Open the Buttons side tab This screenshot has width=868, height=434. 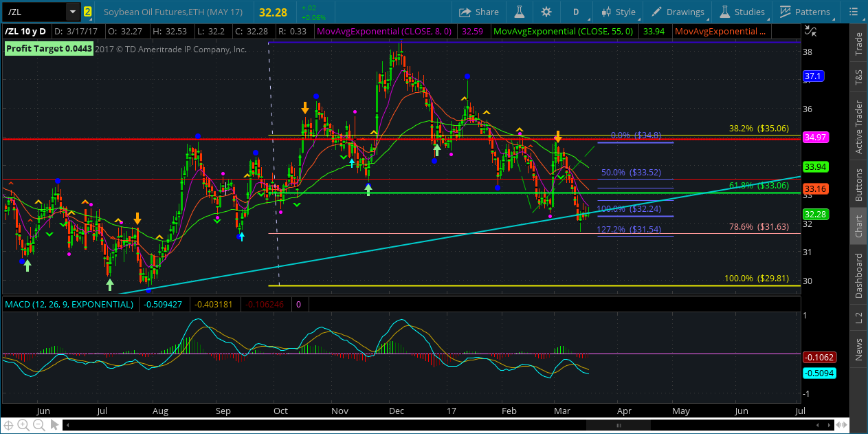[858, 184]
